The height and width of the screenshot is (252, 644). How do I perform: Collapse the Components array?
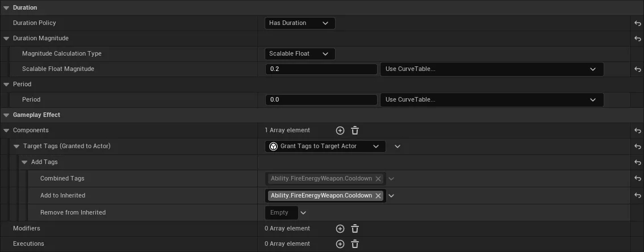[x=6, y=131]
